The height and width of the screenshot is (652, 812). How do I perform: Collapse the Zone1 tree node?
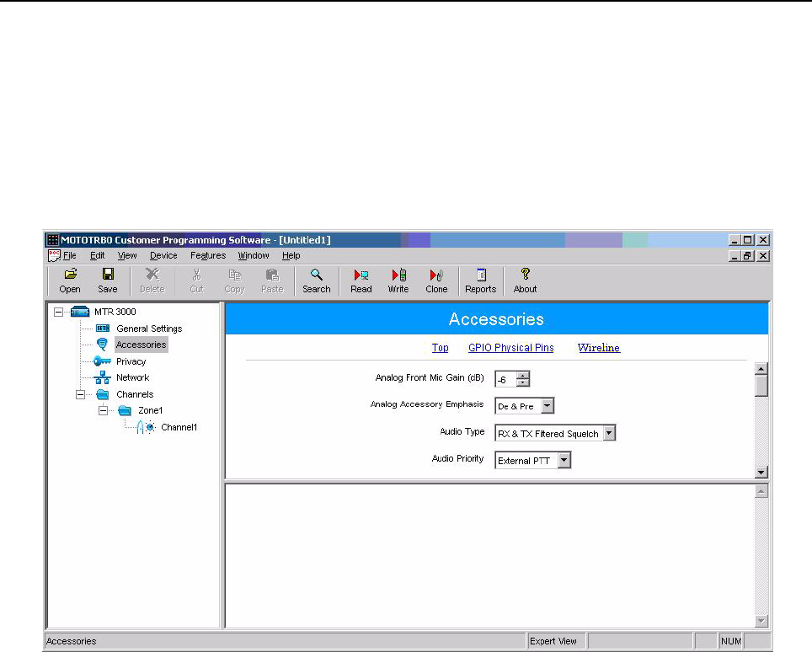103,411
